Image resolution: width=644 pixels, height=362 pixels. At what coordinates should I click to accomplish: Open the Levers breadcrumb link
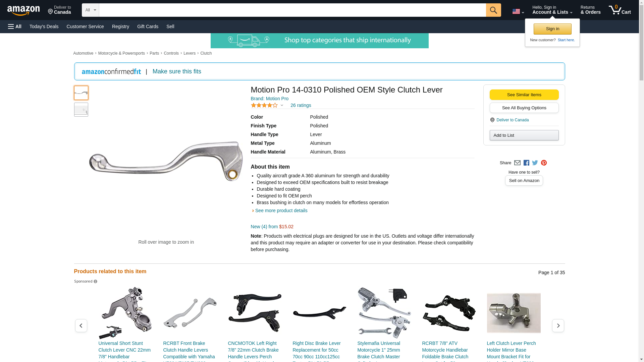pos(190,53)
